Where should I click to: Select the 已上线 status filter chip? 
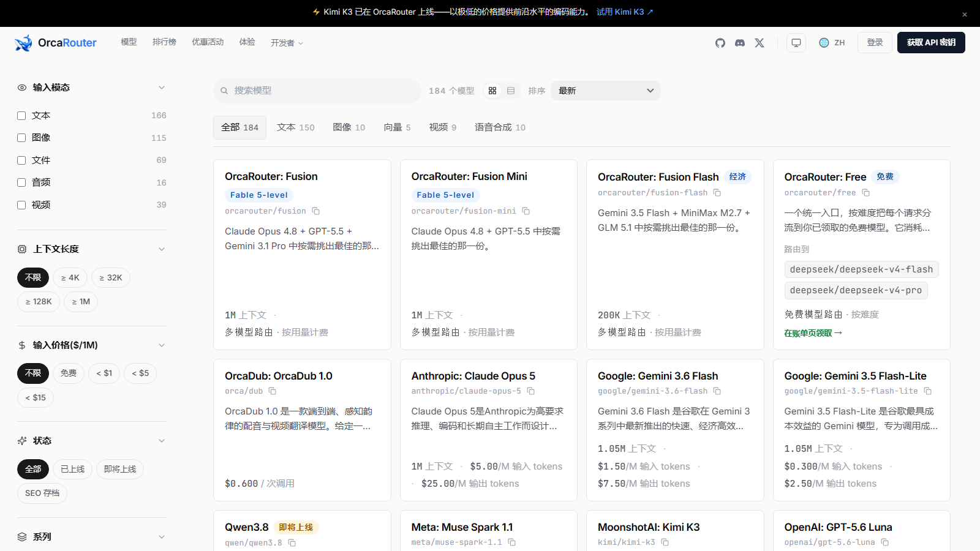(x=73, y=469)
